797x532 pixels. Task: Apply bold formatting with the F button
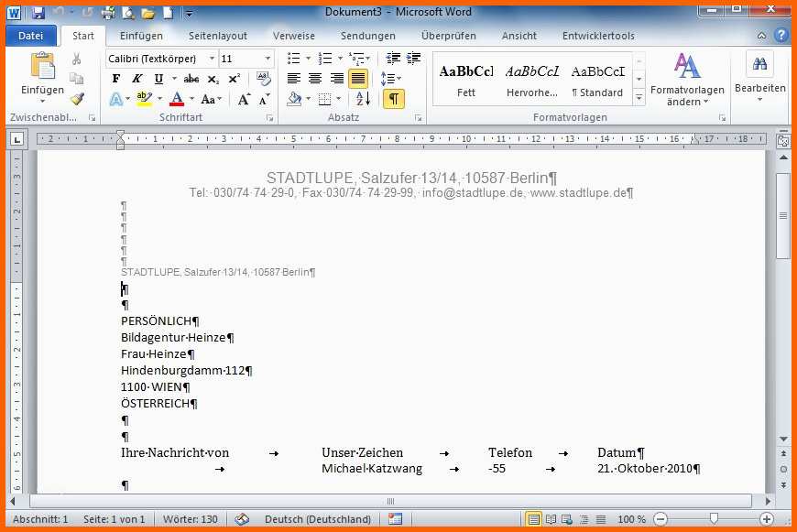[x=116, y=79]
